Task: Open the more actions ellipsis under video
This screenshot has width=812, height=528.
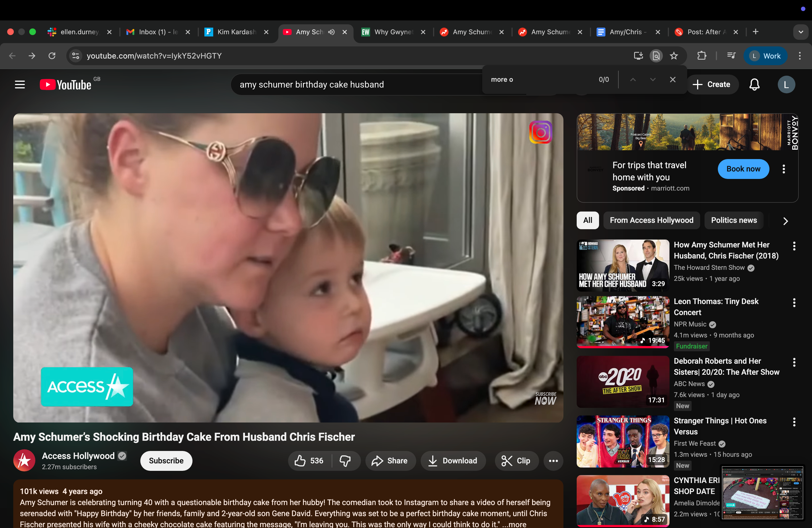Action: [553, 461]
